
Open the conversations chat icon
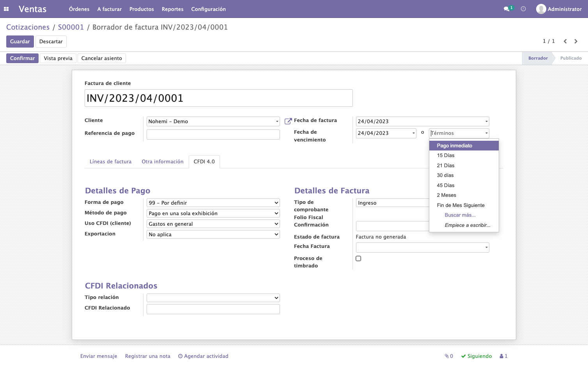coord(507,9)
